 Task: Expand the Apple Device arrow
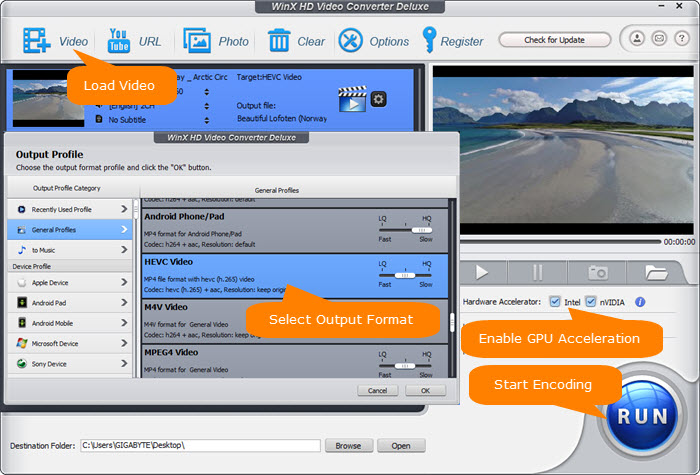tap(124, 282)
